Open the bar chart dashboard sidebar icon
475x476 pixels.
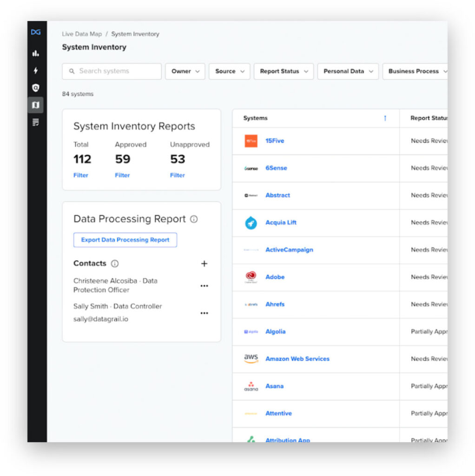pyautogui.click(x=36, y=53)
